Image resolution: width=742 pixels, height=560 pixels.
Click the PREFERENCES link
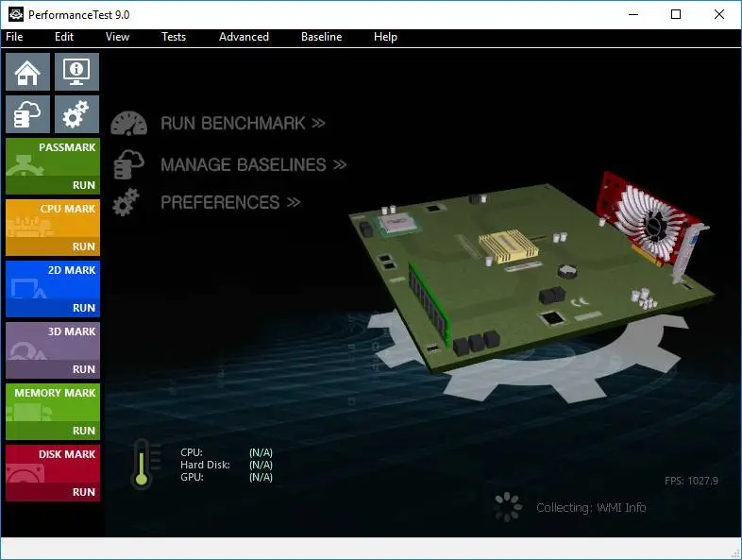230,203
